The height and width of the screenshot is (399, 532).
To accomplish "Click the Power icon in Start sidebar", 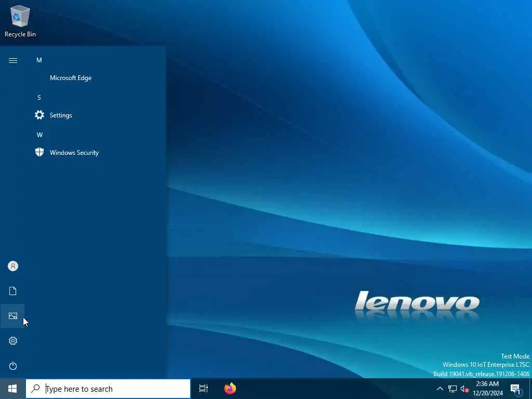I will tap(13, 366).
